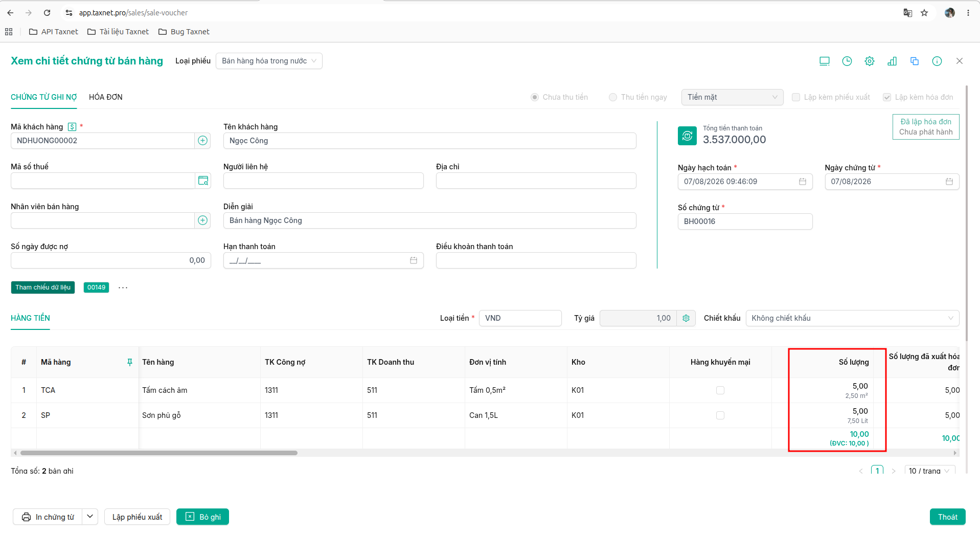Expand the In chứng từ arrow dropdown
980x533 pixels.
[90, 517]
